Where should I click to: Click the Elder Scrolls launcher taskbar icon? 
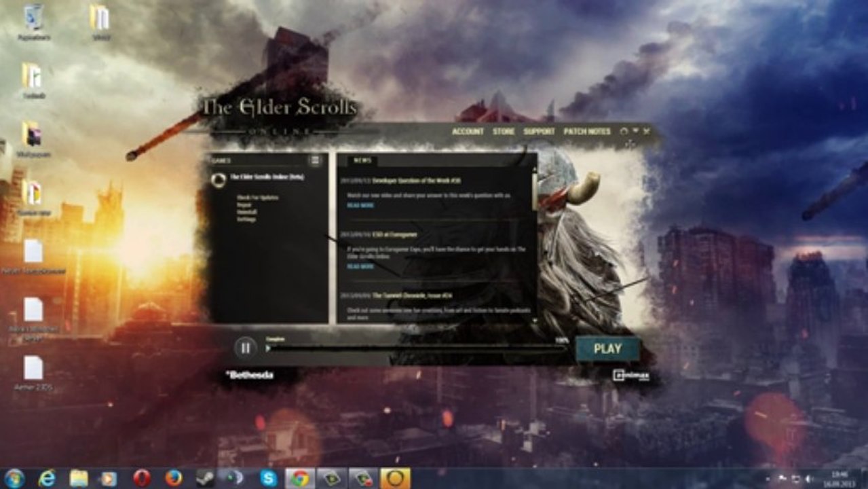click(395, 478)
